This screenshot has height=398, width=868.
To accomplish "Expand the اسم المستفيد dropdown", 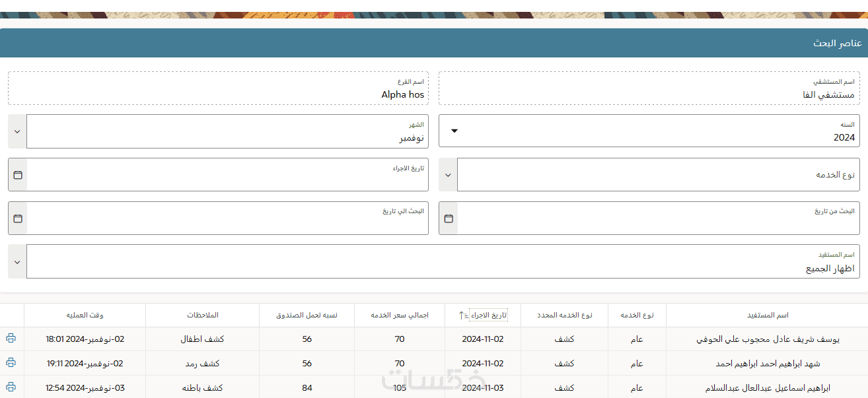I will tap(18, 261).
